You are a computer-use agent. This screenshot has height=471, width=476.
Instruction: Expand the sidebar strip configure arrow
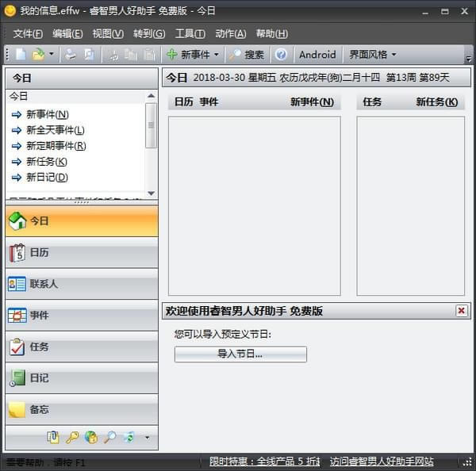[x=148, y=438]
